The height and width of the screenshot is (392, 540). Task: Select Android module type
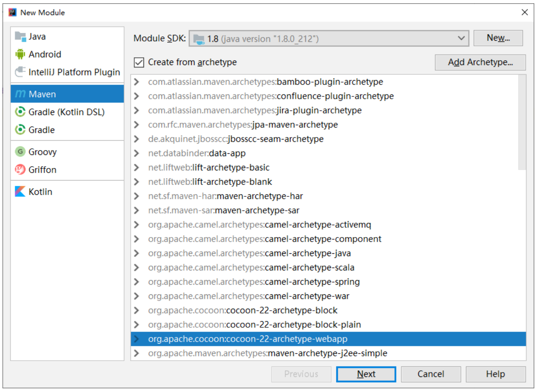coord(67,54)
